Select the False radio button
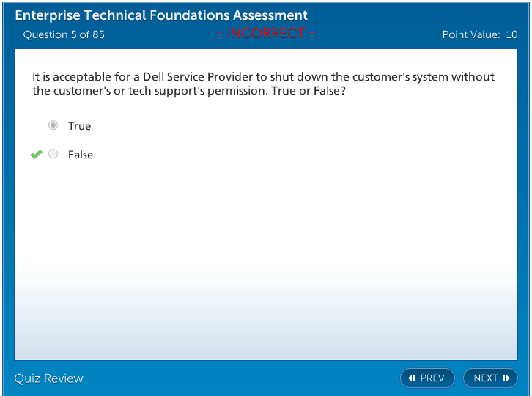This screenshot has height=396, width=532. (x=53, y=154)
